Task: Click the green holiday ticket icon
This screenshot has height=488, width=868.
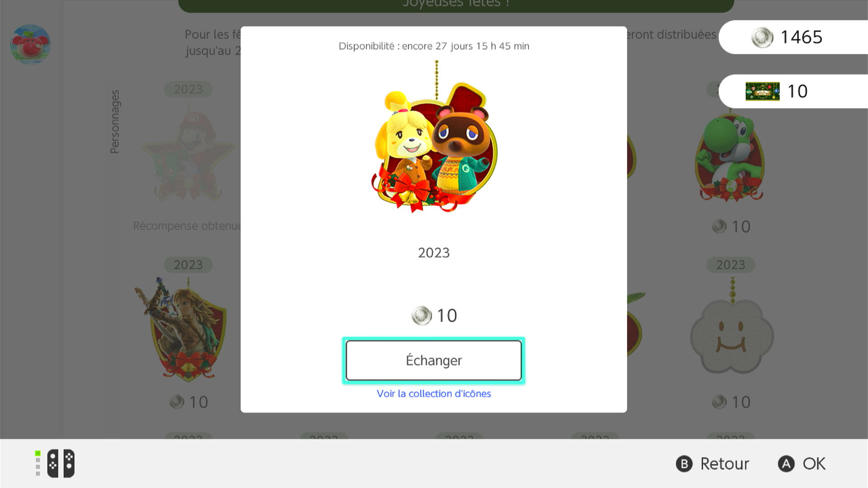Action: pyautogui.click(x=762, y=91)
